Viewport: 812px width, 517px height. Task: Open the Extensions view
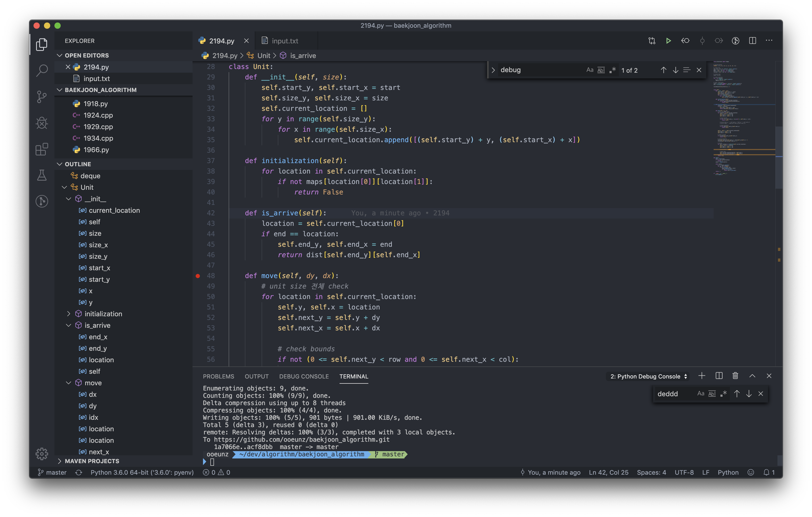[42, 149]
